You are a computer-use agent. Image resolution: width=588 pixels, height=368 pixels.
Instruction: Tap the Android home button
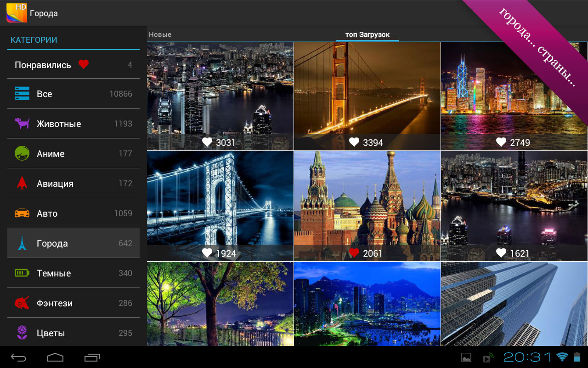click(x=55, y=357)
